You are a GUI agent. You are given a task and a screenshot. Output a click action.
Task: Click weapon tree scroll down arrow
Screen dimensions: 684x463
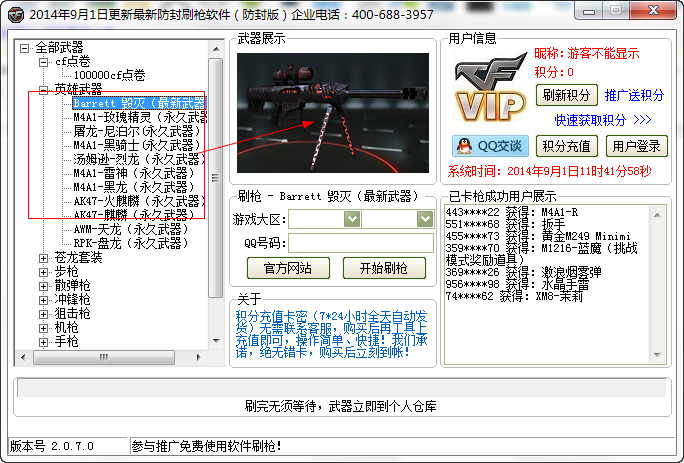point(216,341)
